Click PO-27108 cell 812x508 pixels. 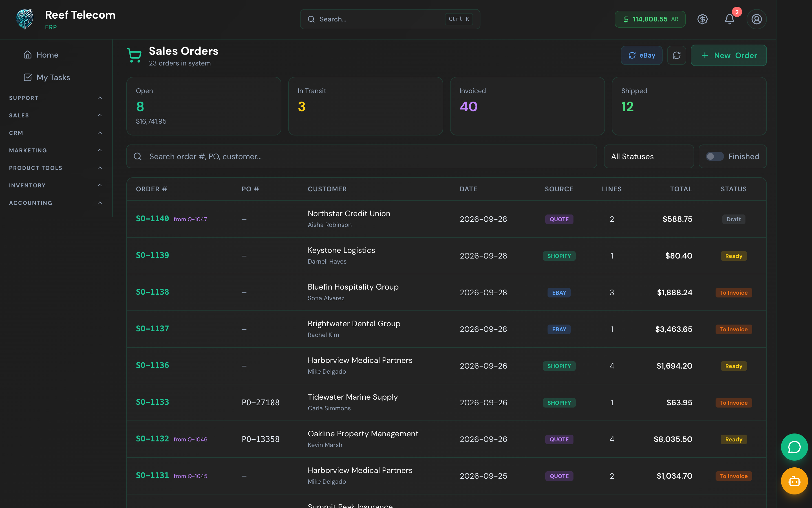click(x=261, y=402)
